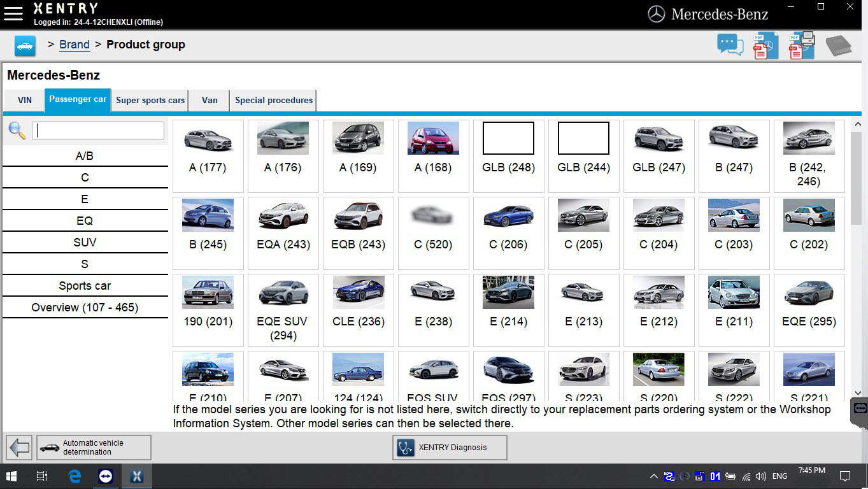
Task: Open the Special procedures tab
Action: click(x=274, y=101)
